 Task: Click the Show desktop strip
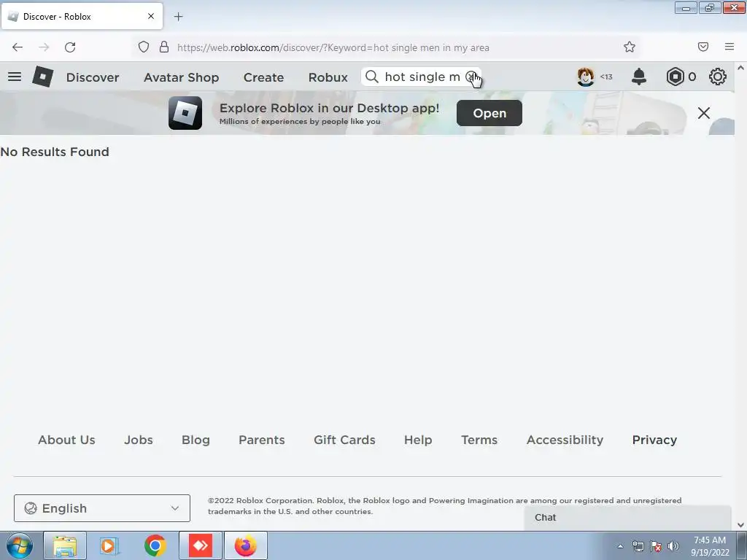click(x=742, y=545)
